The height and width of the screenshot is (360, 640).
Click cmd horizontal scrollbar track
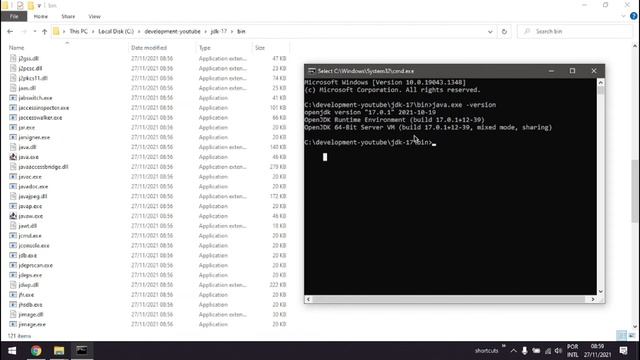pos(448,299)
